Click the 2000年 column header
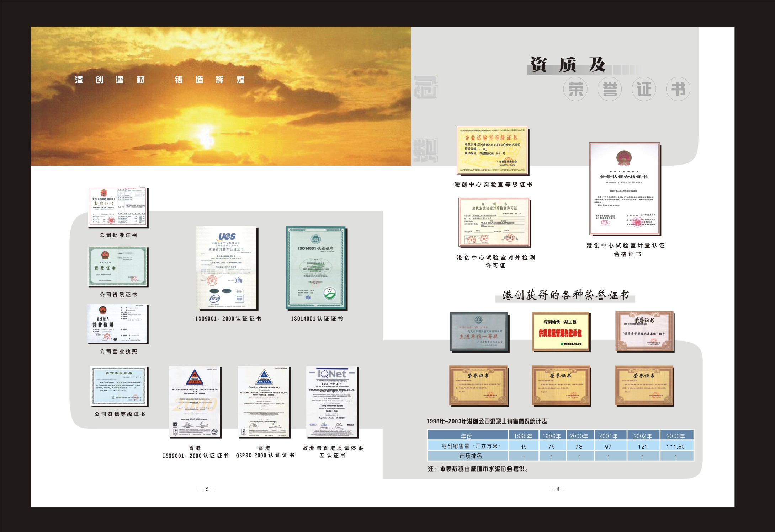 [580, 435]
